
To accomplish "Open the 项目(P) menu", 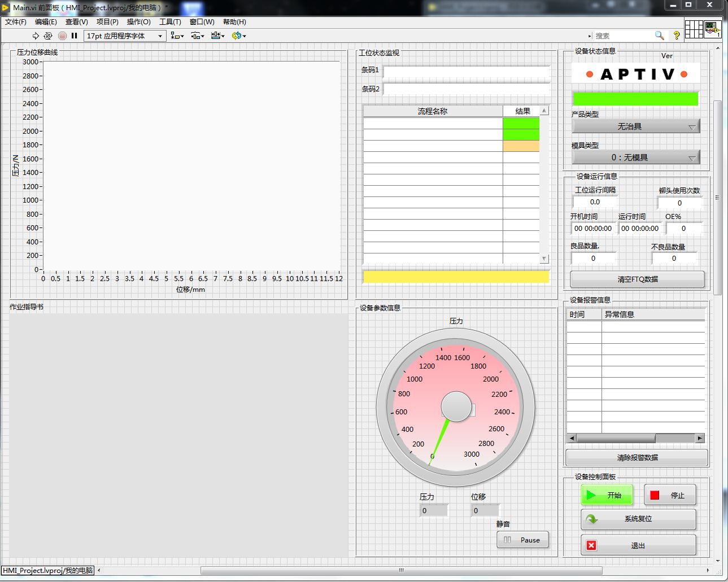I will (x=107, y=22).
